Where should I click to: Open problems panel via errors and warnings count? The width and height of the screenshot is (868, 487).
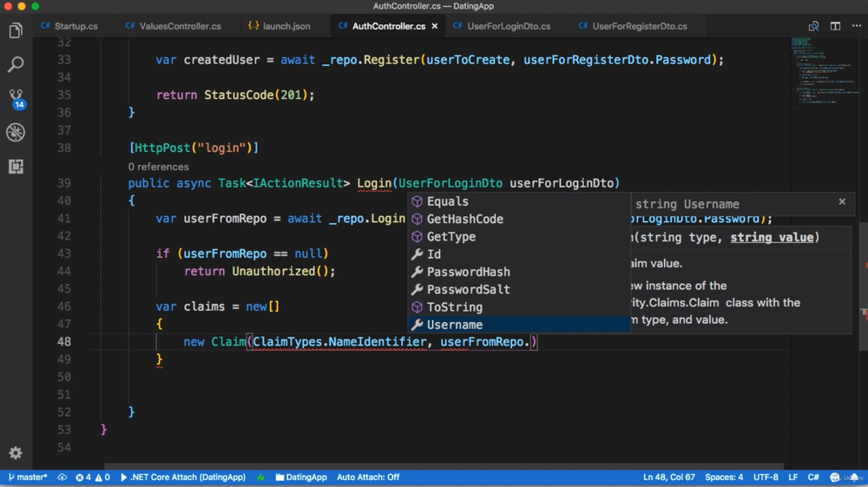click(x=93, y=477)
